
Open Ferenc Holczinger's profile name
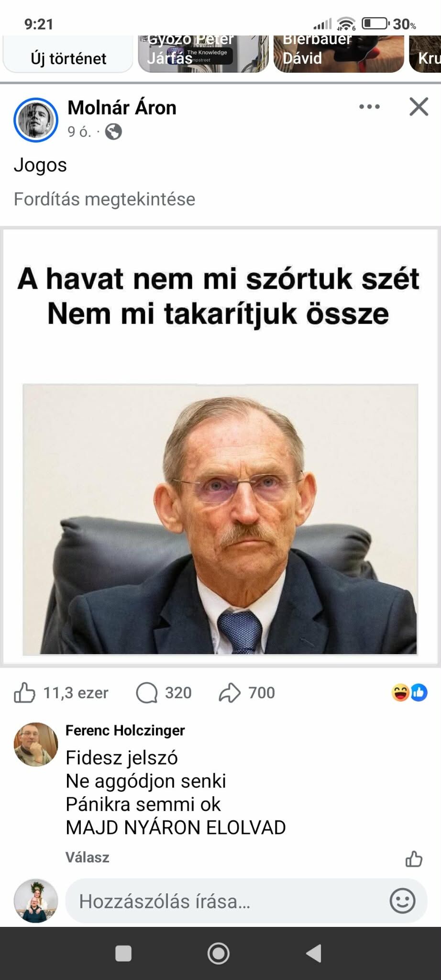tap(125, 730)
